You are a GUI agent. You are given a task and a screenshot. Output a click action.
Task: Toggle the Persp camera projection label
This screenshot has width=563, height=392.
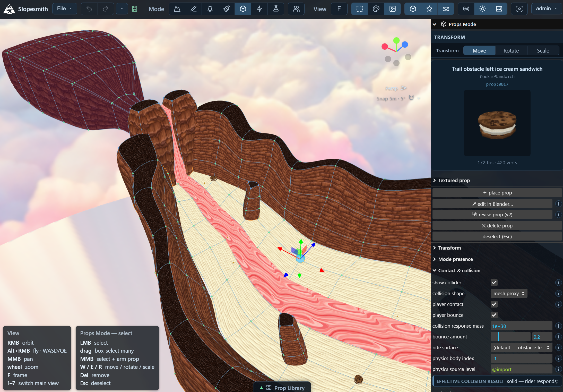pos(392,88)
